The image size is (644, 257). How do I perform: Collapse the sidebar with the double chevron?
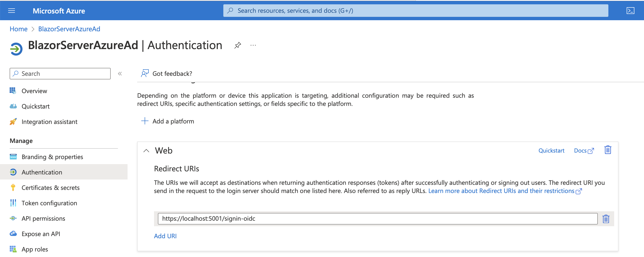[120, 73]
